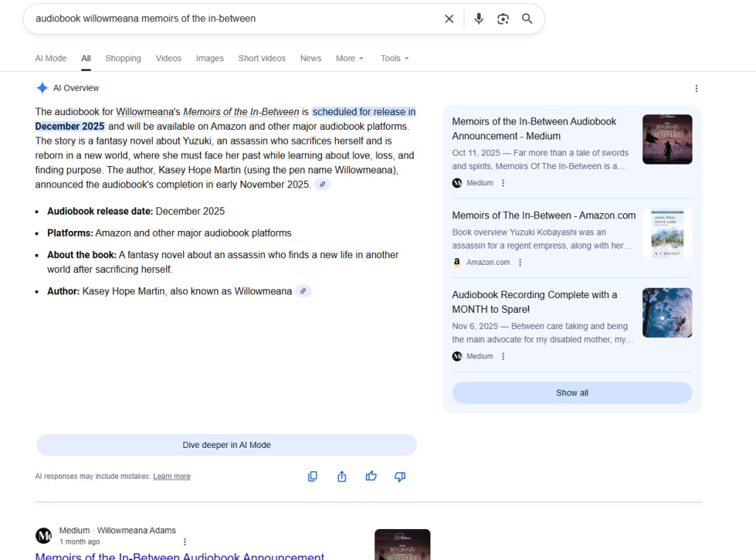Open the AI Overview three-dot options menu
The image size is (756, 560).
coord(696,89)
